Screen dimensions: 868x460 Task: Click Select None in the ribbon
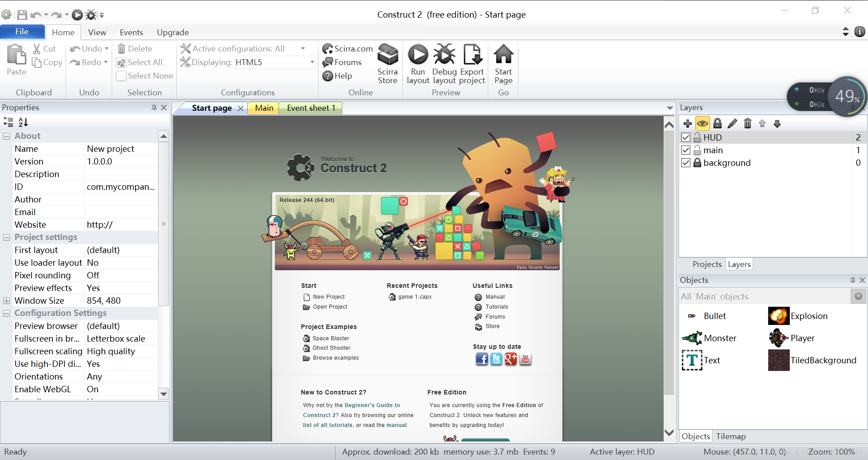click(145, 75)
